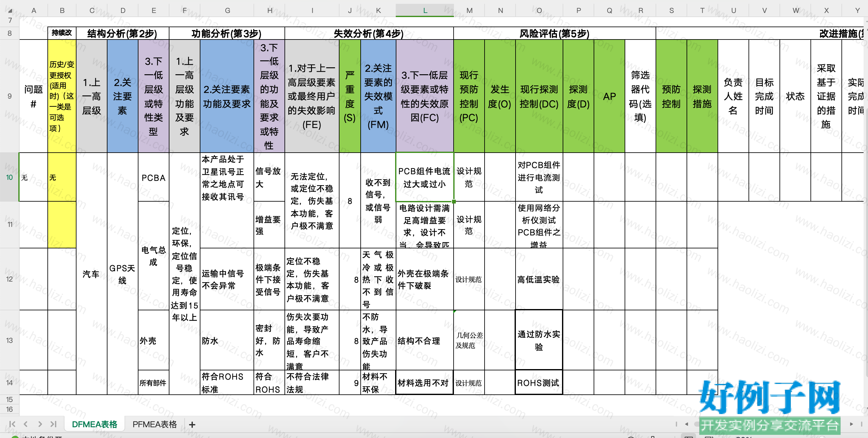Select the severity value 9 cell
The height and width of the screenshot is (438, 868).
point(350,382)
